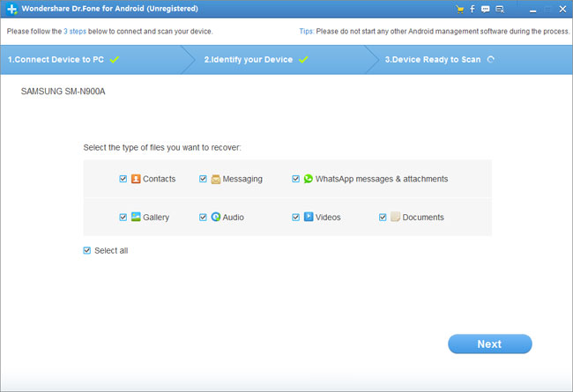Viewport: 573px width, 392px height.
Task: Click the Documents label text
Action: [423, 217]
